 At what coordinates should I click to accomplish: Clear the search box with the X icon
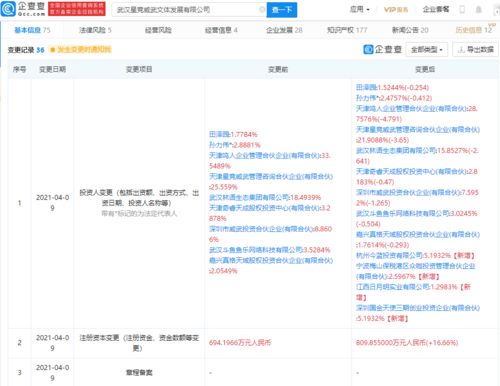click(x=262, y=10)
